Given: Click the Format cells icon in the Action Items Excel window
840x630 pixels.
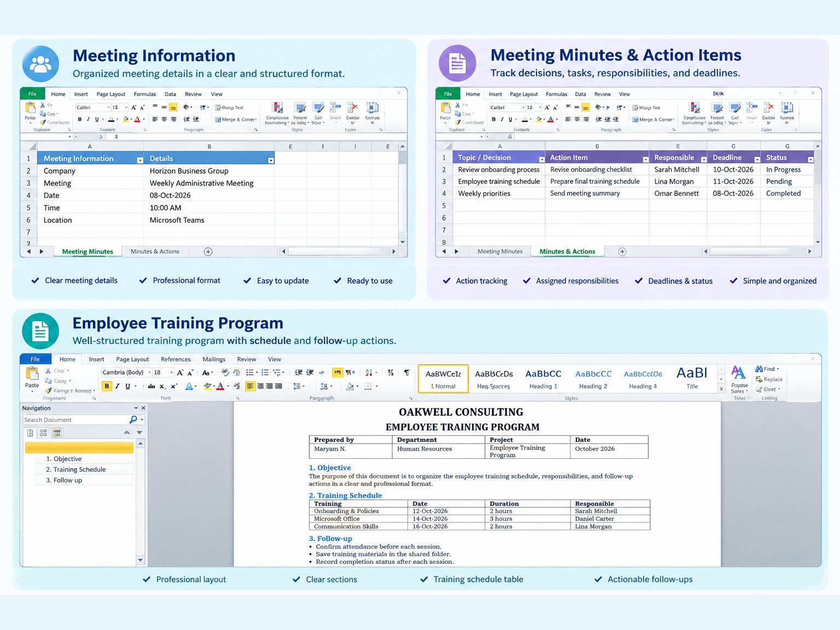Looking at the screenshot, I should (787, 107).
